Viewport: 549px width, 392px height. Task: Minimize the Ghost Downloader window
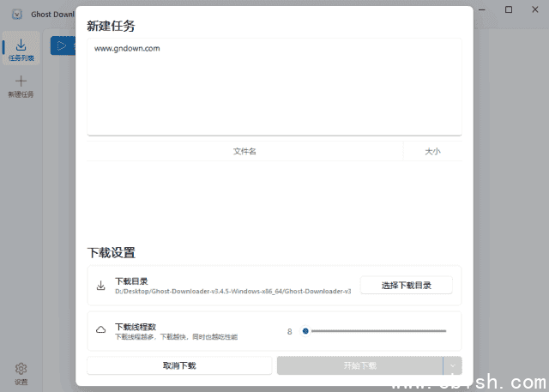coord(482,9)
